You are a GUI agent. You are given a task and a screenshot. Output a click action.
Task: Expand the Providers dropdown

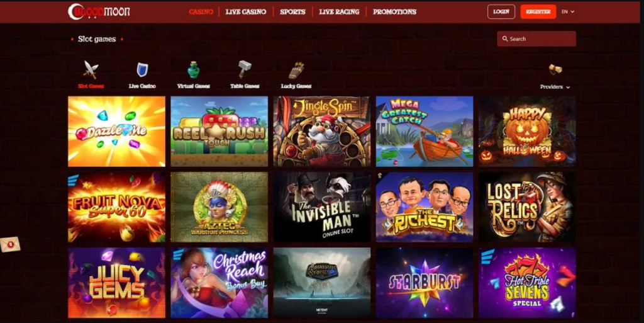coord(555,87)
